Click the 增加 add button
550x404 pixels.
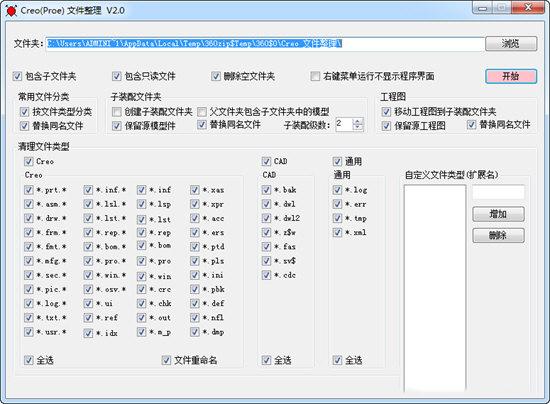(x=498, y=214)
